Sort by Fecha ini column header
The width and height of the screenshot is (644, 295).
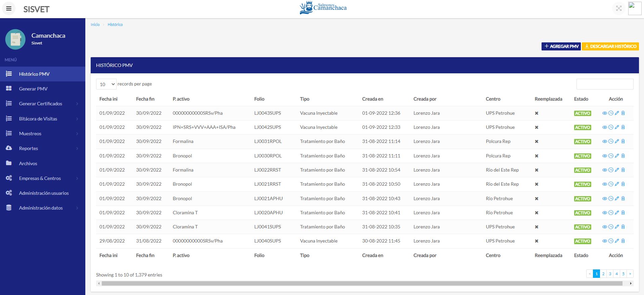point(109,99)
